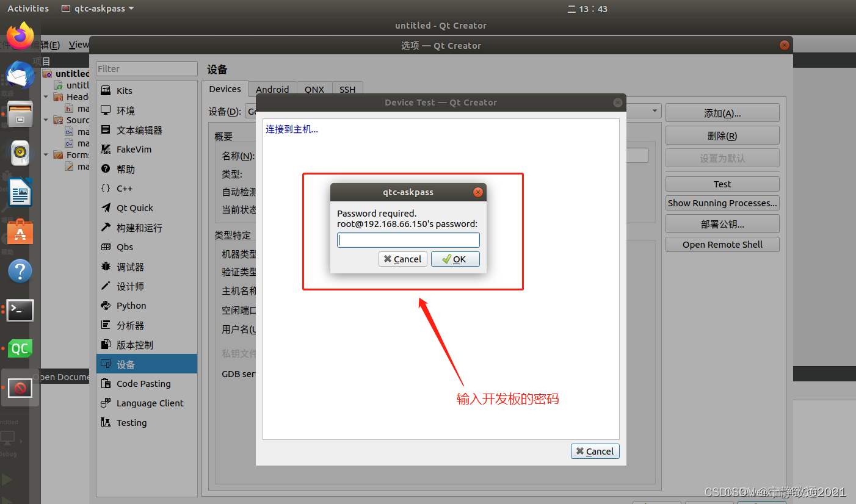Viewport: 856px width, 504px height.
Task: Open Firefox from the Ubuntu dock
Action: tap(20, 35)
